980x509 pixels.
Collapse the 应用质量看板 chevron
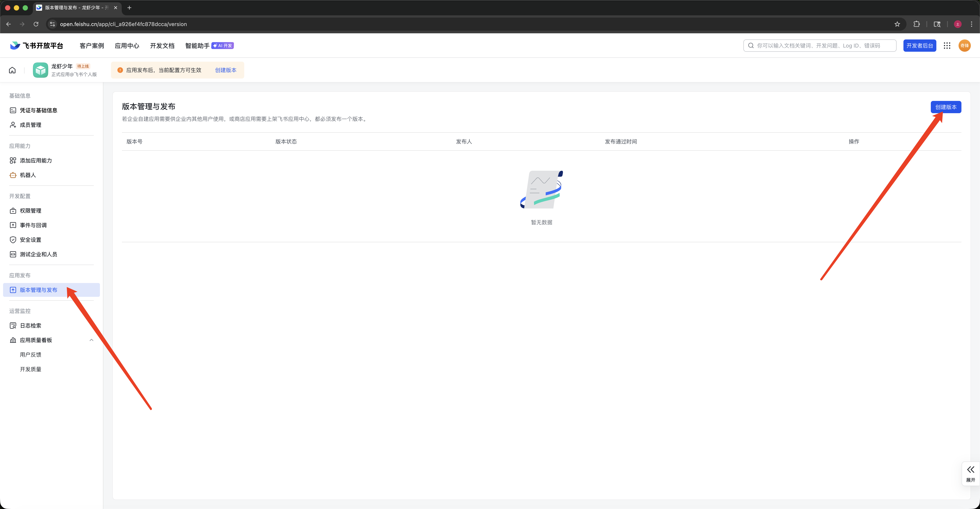click(91, 340)
